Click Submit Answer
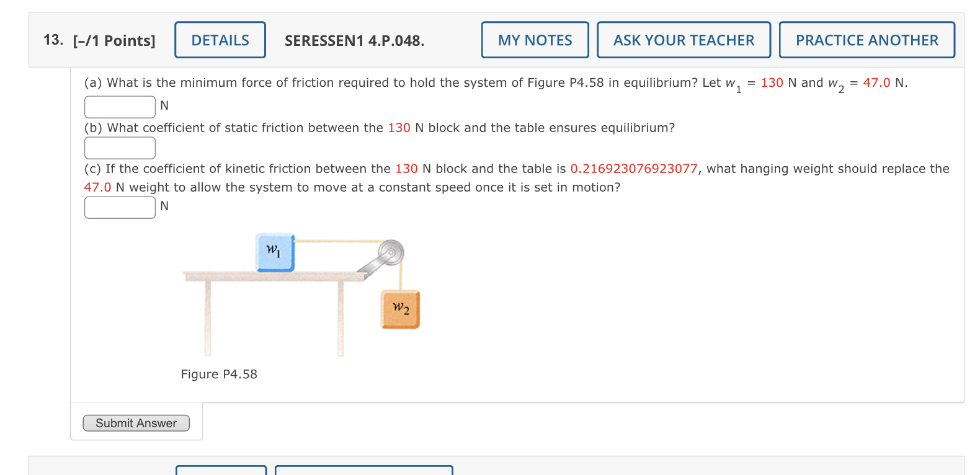 pyautogui.click(x=136, y=423)
